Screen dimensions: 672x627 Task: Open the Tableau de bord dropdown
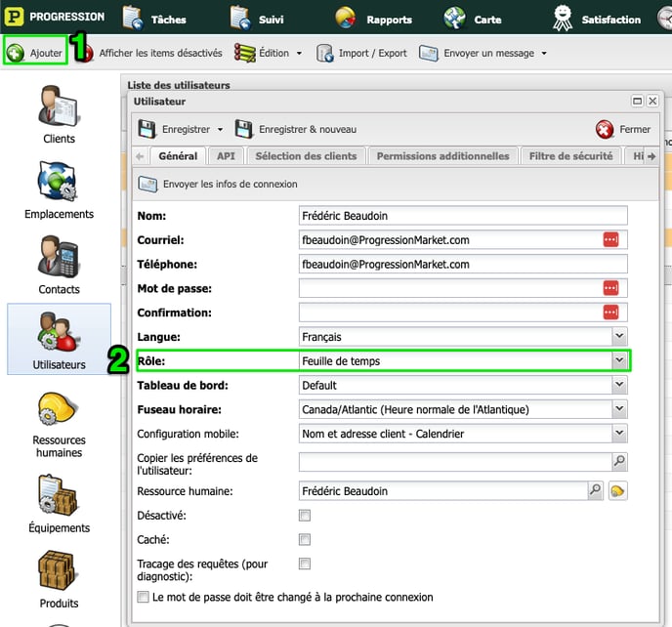click(x=619, y=386)
